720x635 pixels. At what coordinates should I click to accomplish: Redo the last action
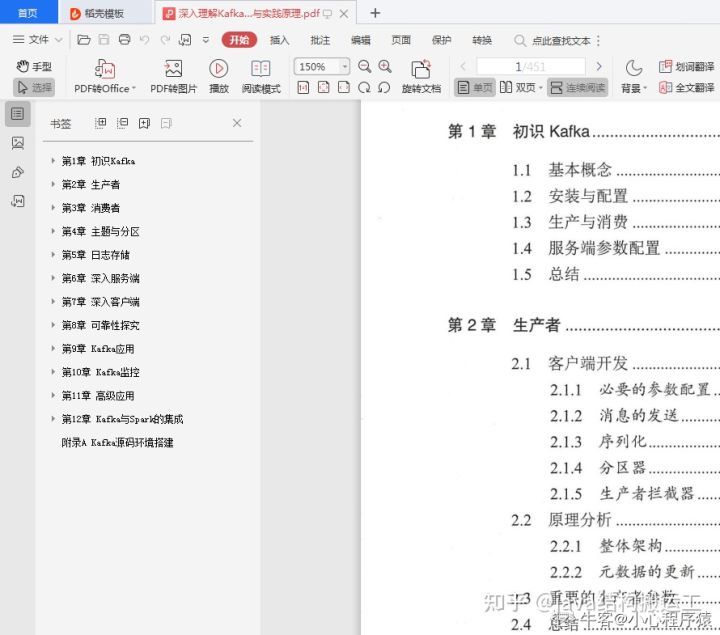165,40
